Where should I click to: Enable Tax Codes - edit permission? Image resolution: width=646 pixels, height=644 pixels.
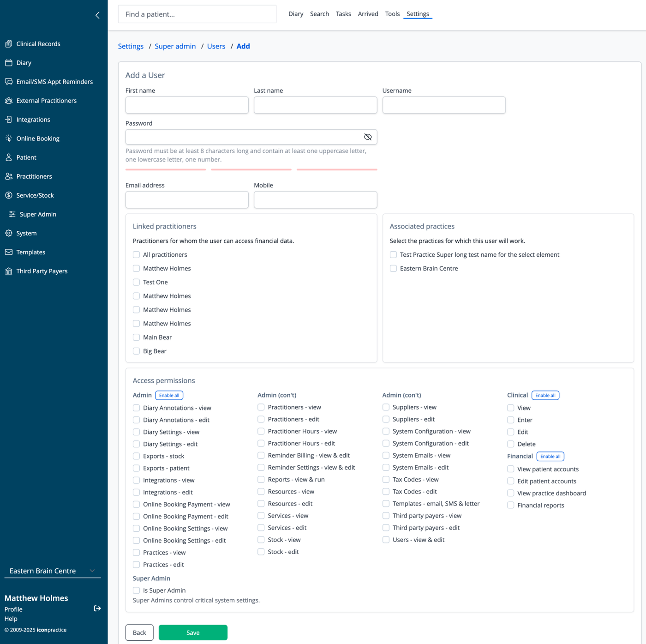(386, 492)
